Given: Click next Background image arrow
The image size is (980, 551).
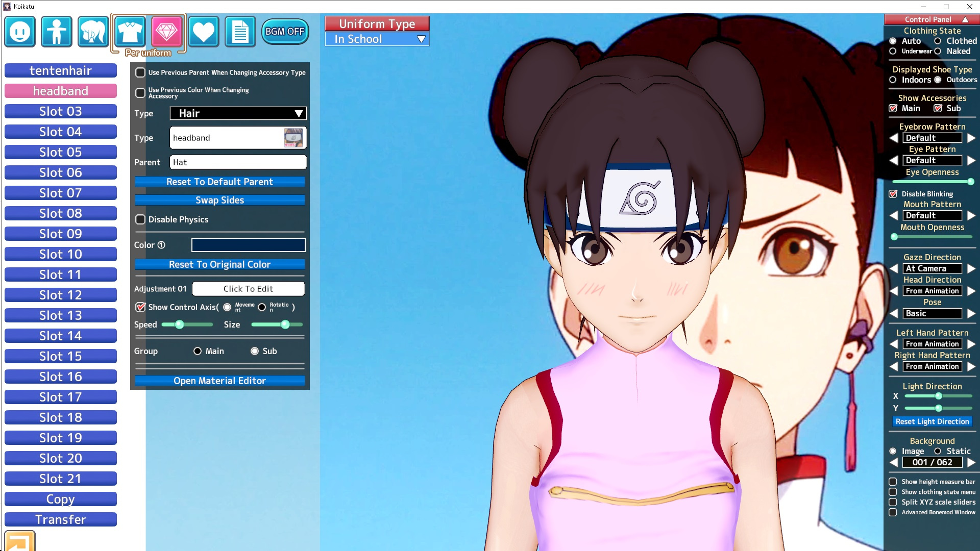Looking at the screenshot, I should tap(971, 462).
